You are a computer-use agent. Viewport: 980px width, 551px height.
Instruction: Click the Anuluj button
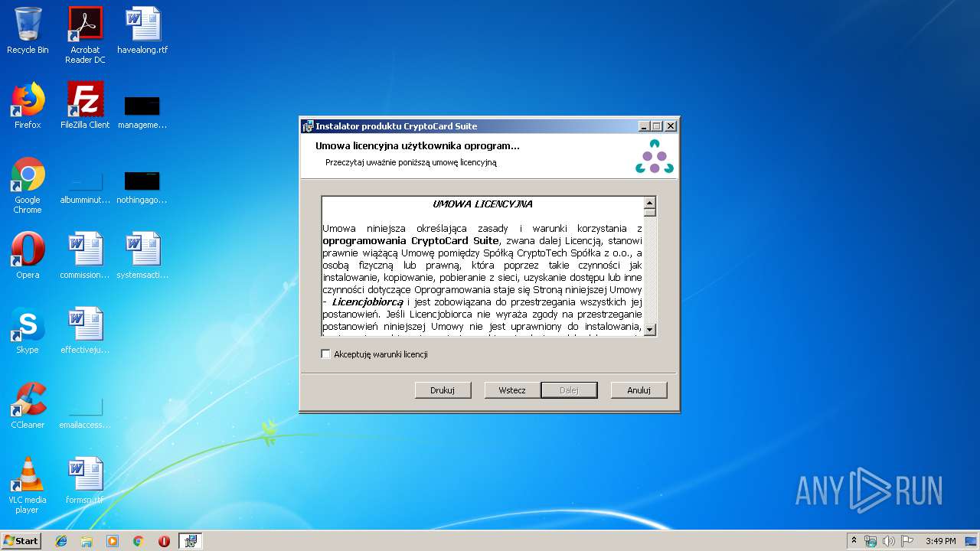coord(639,390)
